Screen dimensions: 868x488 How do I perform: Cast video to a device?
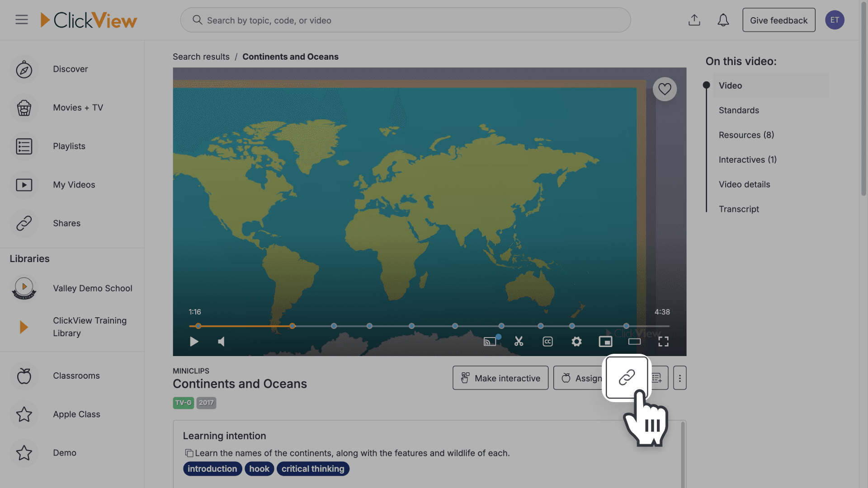coord(490,342)
